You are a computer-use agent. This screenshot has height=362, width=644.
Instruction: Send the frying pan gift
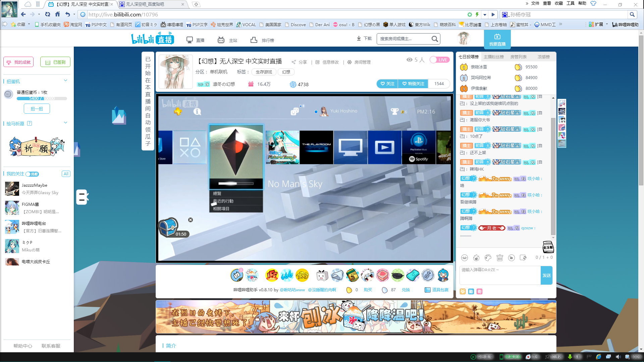(x=397, y=276)
